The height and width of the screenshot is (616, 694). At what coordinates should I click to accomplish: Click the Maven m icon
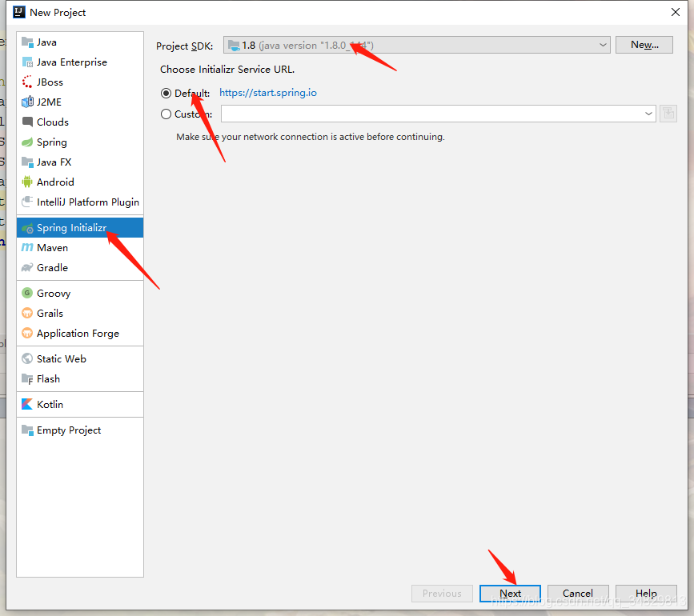[27, 248]
